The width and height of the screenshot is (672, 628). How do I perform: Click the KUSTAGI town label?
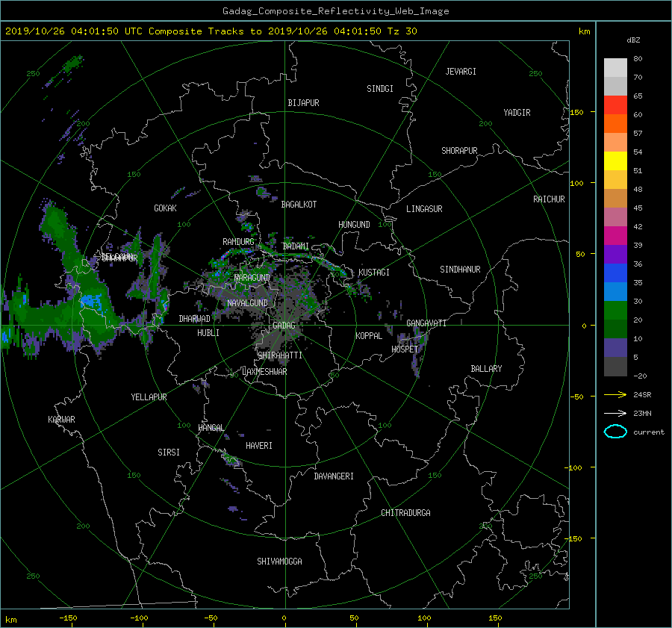pos(374,273)
